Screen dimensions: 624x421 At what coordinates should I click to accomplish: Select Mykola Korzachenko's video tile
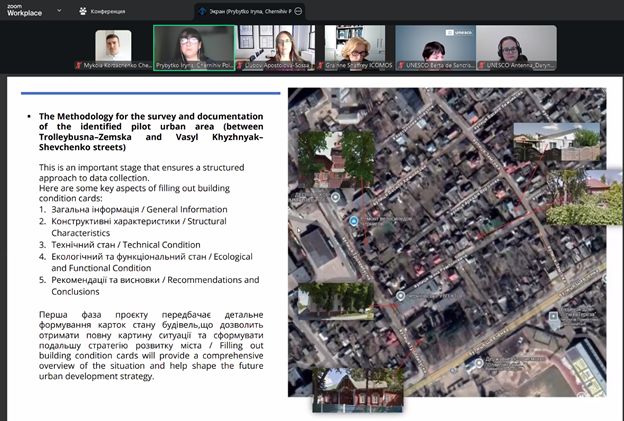[113, 46]
